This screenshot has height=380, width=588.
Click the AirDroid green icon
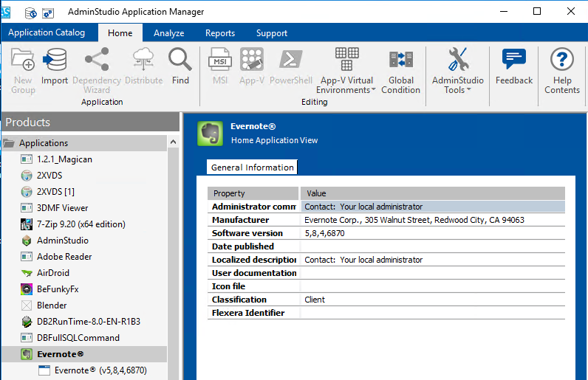tap(27, 273)
